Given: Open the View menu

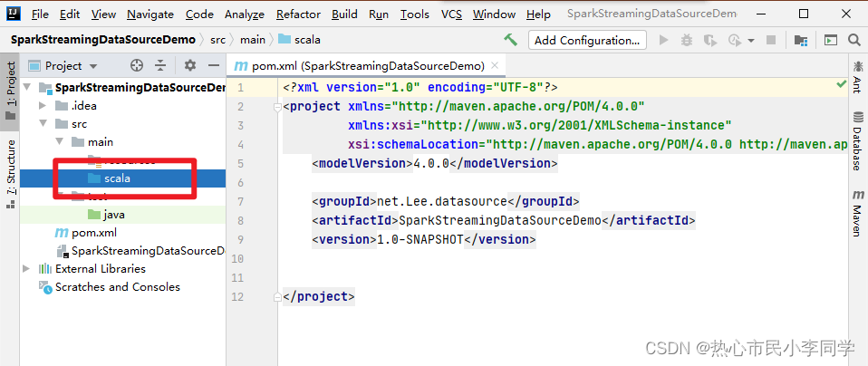Looking at the screenshot, I should [103, 14].
